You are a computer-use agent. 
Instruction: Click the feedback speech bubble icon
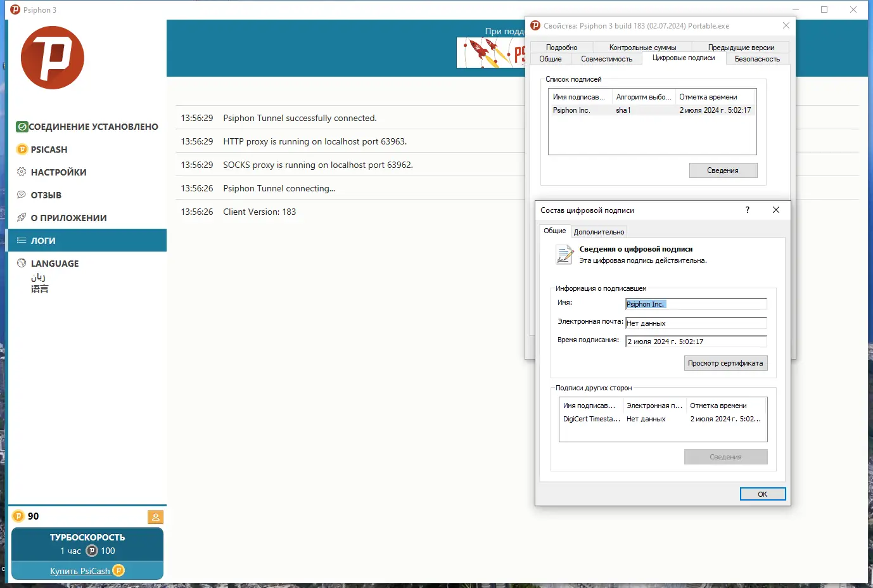22,195
